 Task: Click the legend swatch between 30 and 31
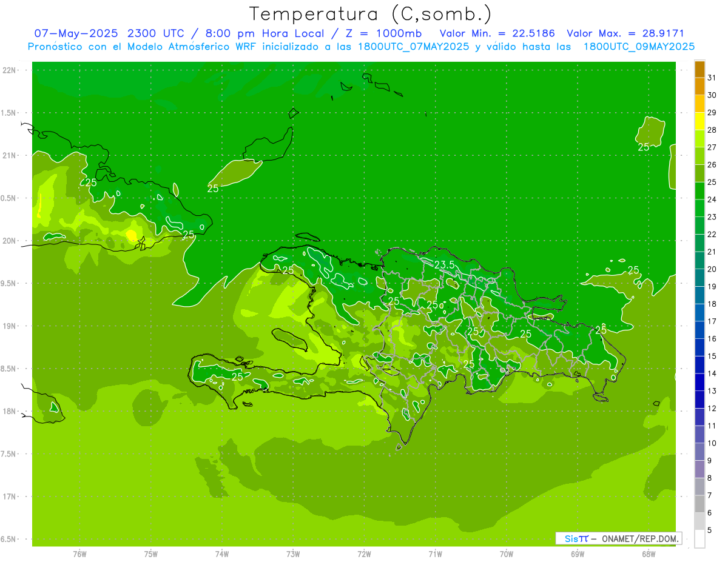tap(699, 87)
